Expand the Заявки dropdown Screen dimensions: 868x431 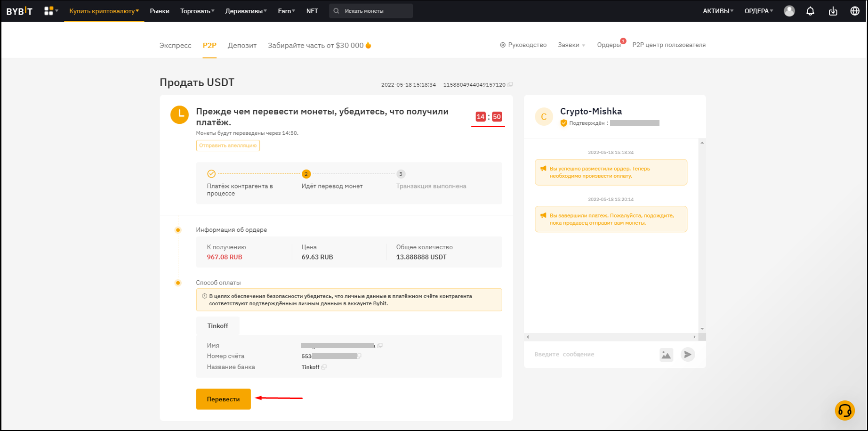571,45
